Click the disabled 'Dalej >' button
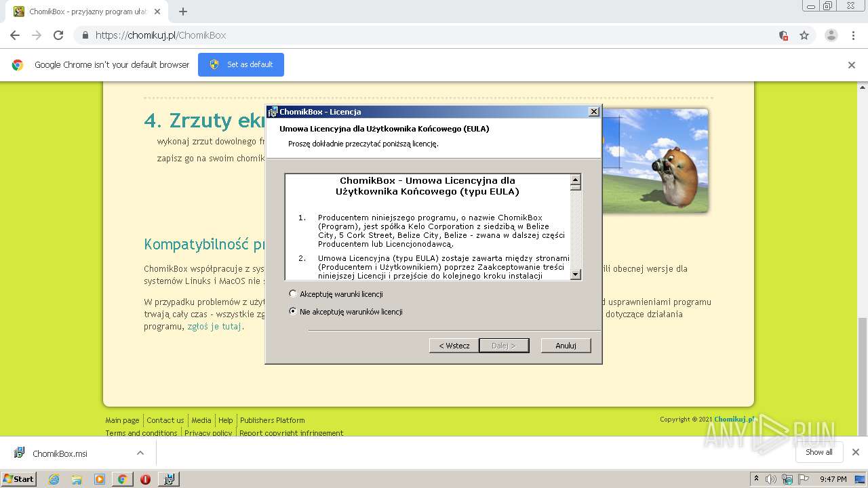This screenshot has width=868, height=488. coord(504,346)
